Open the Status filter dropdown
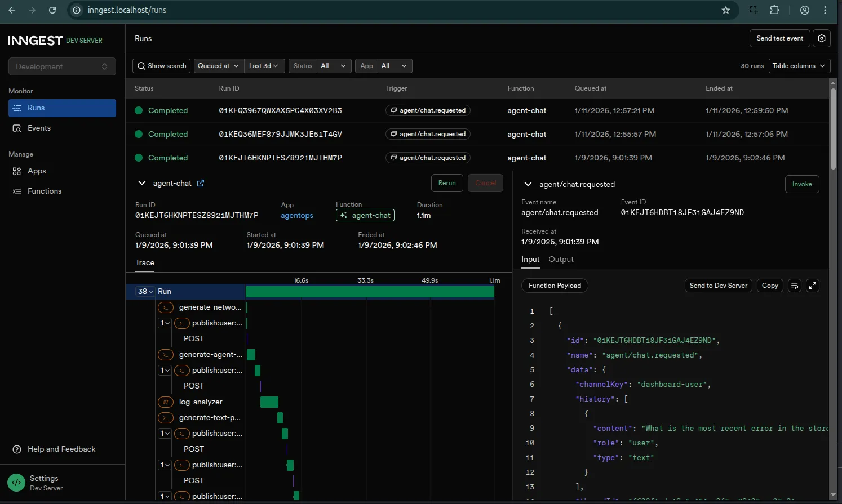The width and height of the screenshot is (842, 504). click(334, 66)
